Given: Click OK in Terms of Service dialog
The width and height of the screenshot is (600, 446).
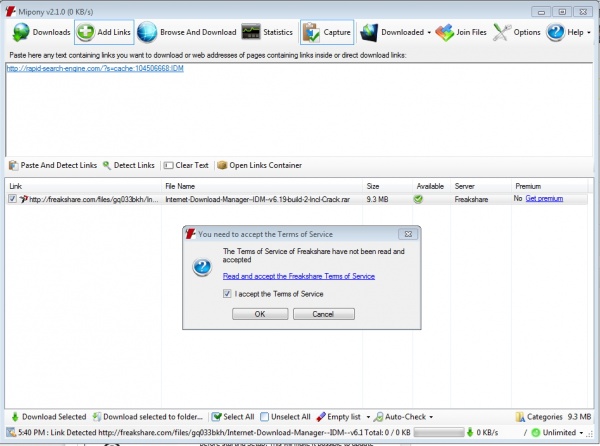Looking at the screenshot, I should coord(260,314).
